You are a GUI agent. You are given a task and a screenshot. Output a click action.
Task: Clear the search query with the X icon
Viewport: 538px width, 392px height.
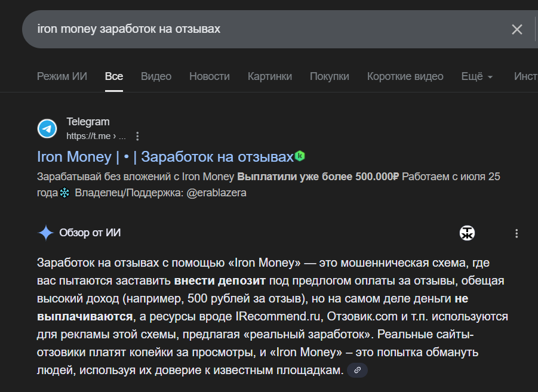click(517, 29)
